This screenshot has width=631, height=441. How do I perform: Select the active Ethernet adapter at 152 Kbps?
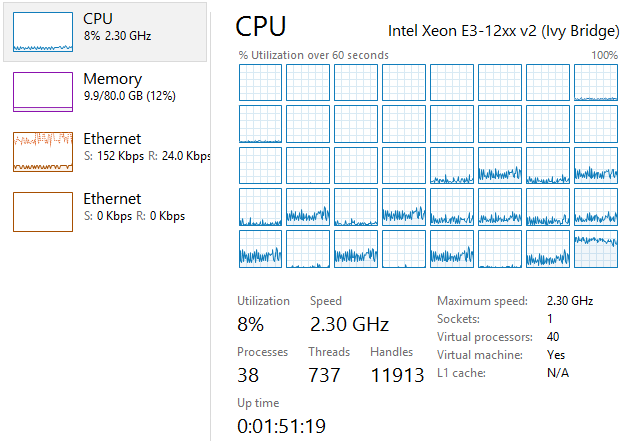[x=105, y=152]
